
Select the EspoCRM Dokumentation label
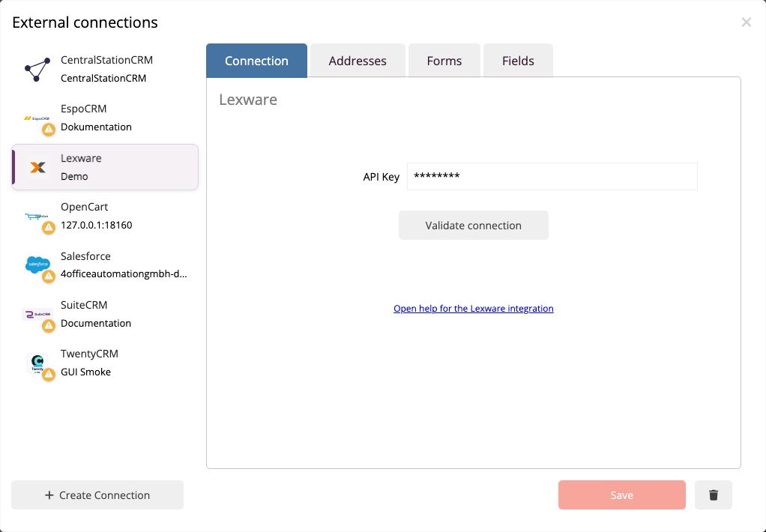[x=96, y=127]
